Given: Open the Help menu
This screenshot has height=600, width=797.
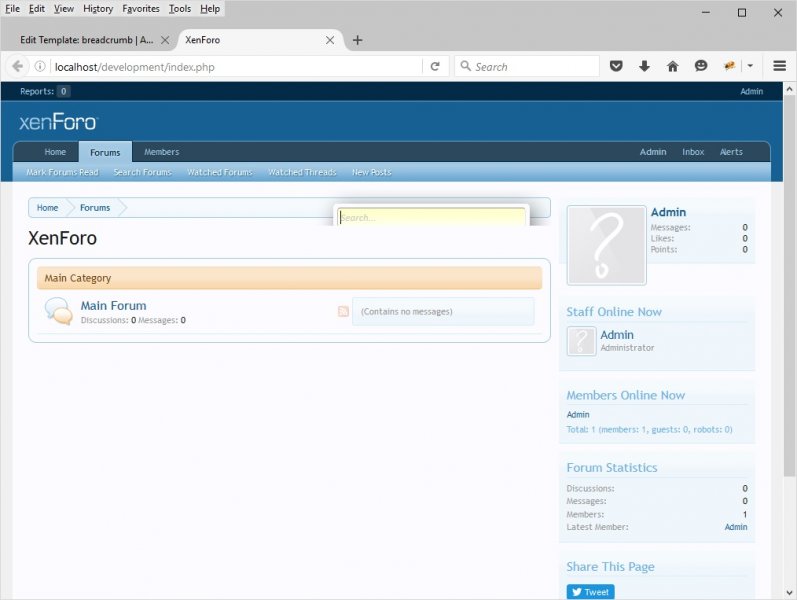Looking at the screenshot, I should 210,9.
